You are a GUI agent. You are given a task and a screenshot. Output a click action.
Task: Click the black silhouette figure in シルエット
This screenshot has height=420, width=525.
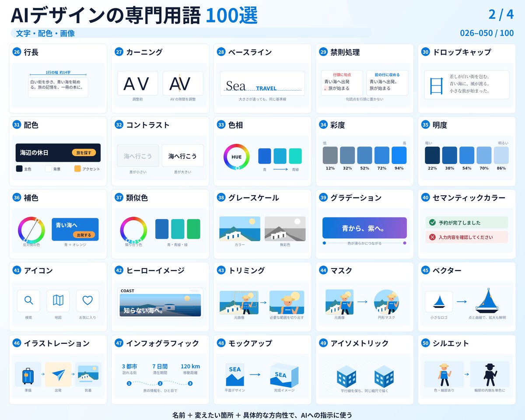(x=490, y=374)
